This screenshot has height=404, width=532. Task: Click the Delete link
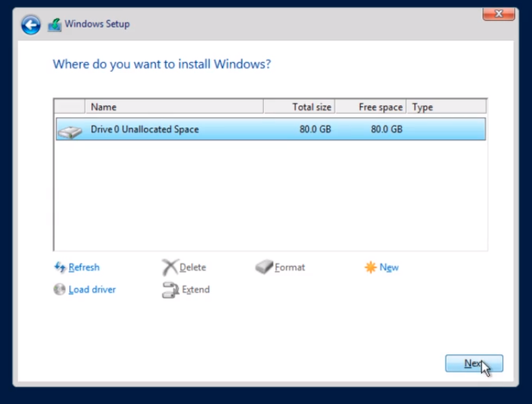[x=192, y=267]
